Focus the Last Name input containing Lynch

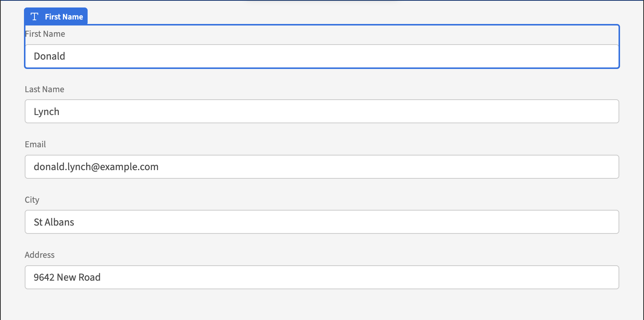tap(322, 111)
